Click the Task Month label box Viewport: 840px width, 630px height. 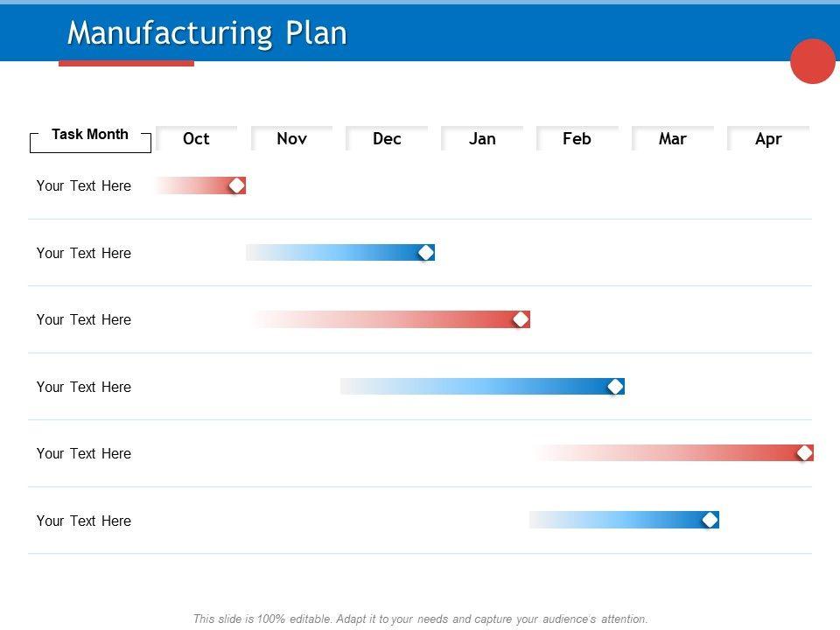coord(90,136)
